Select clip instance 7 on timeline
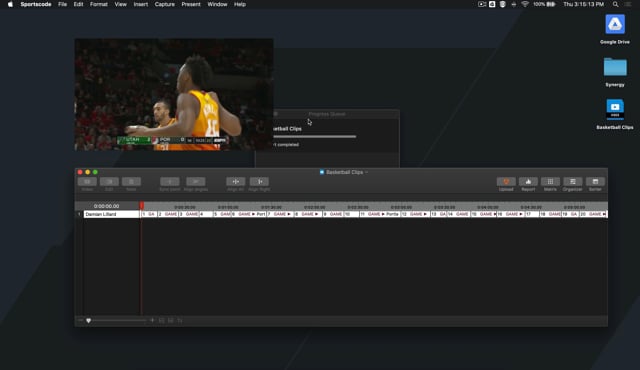 tap(280, 214)
